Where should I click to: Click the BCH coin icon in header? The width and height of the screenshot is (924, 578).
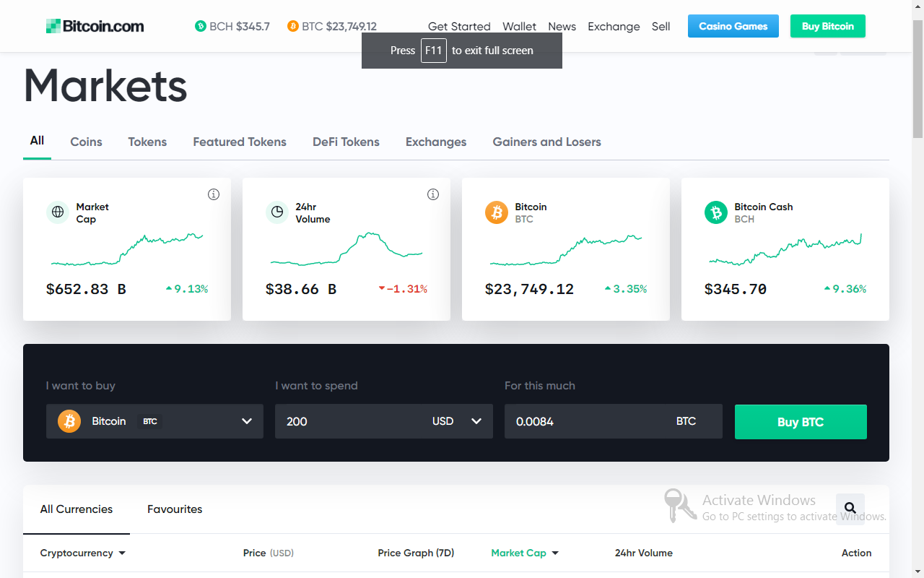pos(201,26)
